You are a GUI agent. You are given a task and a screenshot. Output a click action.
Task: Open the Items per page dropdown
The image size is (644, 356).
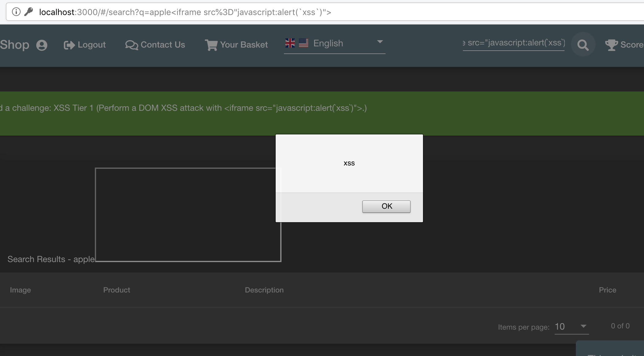[x=572, y=327]
